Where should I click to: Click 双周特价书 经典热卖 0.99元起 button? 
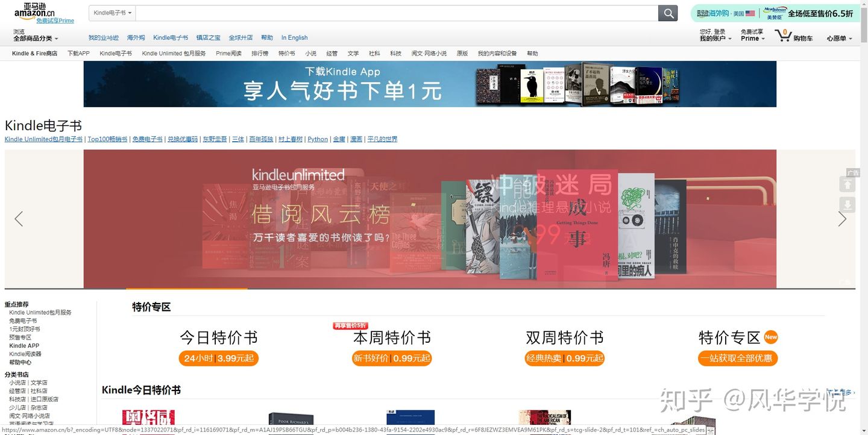click(x=565, y=358)
